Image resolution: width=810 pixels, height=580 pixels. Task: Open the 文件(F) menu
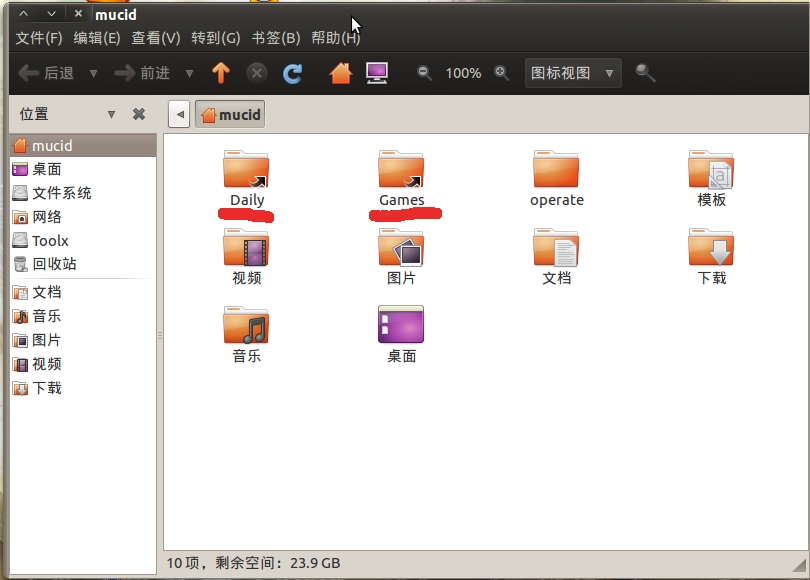(x=39, y=38)
